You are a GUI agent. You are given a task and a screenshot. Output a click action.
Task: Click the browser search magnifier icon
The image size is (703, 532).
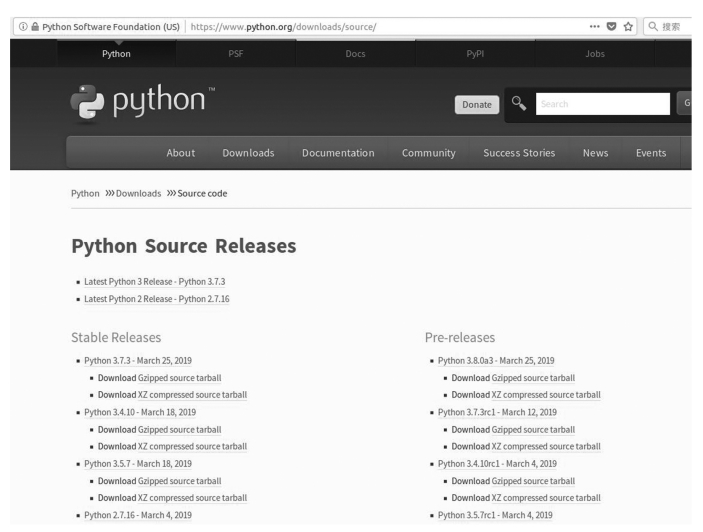(x=653, y=26)
